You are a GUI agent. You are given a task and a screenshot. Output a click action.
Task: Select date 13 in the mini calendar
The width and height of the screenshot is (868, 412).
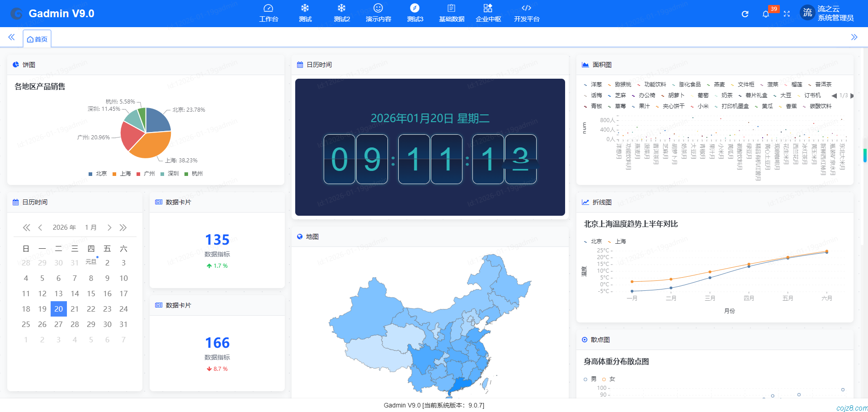click(58, 294)
